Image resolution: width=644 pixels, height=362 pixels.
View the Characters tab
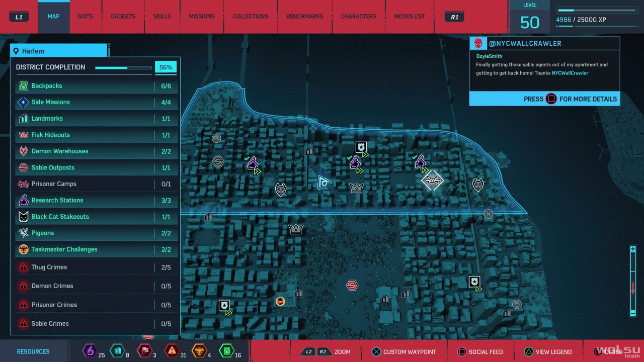pyautogui.click(x=359, y=17)
